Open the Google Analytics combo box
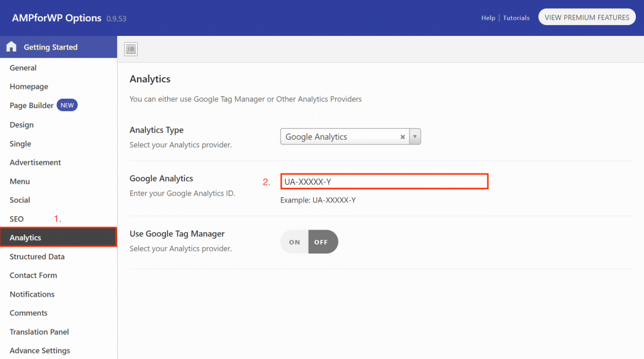The height and width of the screenshot is (359, 644). pyautogui.click(x=350, y=136)
